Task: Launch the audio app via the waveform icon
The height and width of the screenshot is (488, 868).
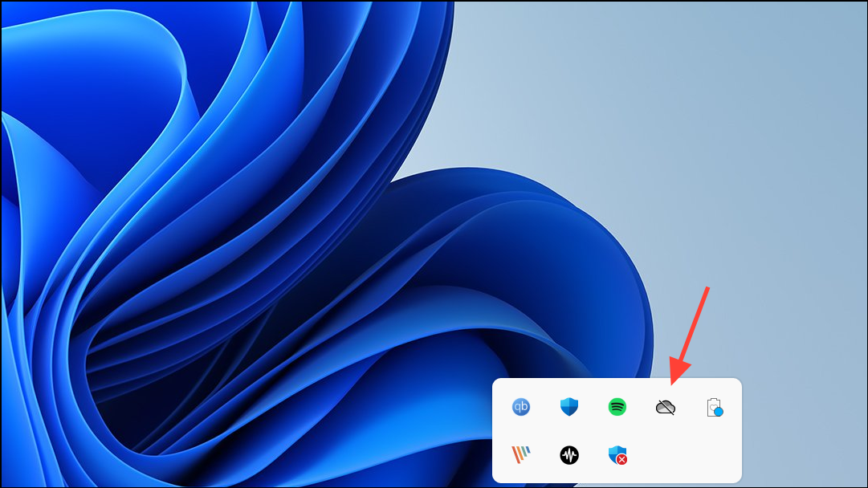Action: [568, 455]
